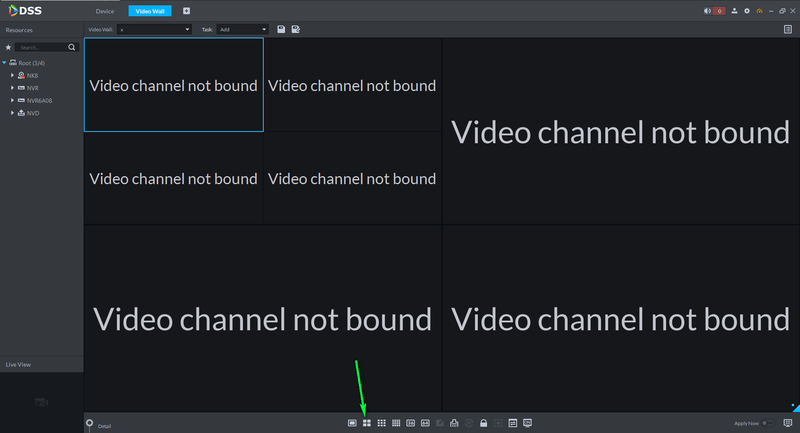Viewport: 800px width, 433px height.
Task: Switch to the Device tab
Action: 105,11
